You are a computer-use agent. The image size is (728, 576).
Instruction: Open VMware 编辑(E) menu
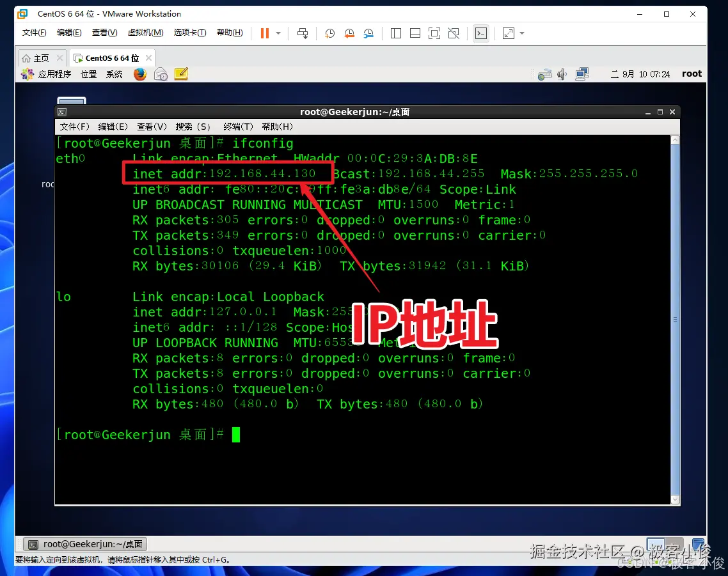(x=69, y=33)
